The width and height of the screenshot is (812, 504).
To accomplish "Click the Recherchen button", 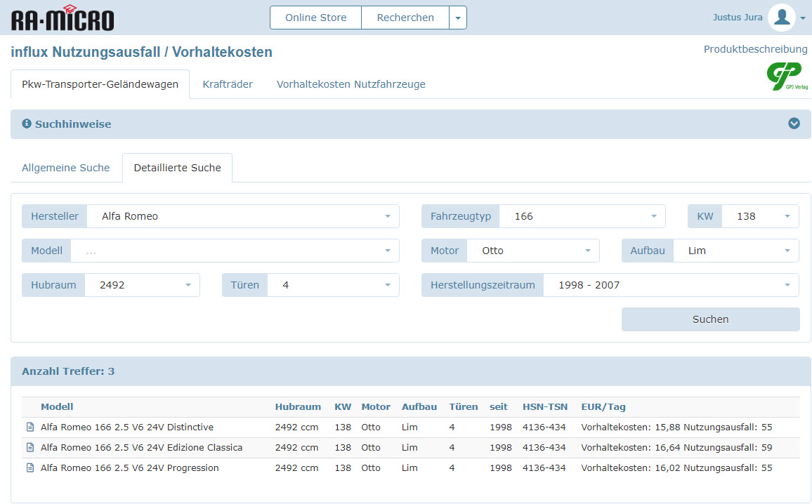I will coord(405,18).
